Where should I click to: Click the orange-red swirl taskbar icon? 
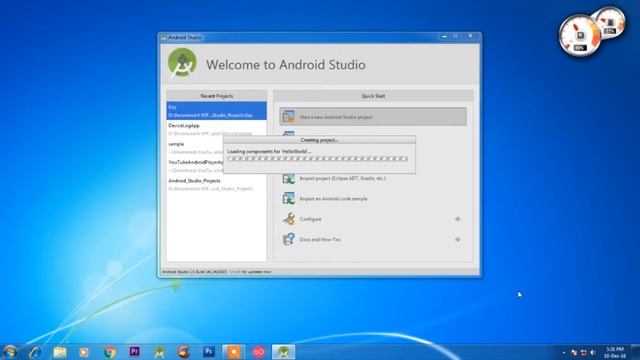[x=184, y=352]
